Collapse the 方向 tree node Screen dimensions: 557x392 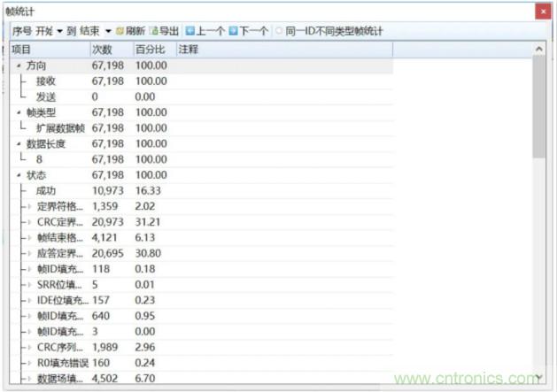click(19, 65)
